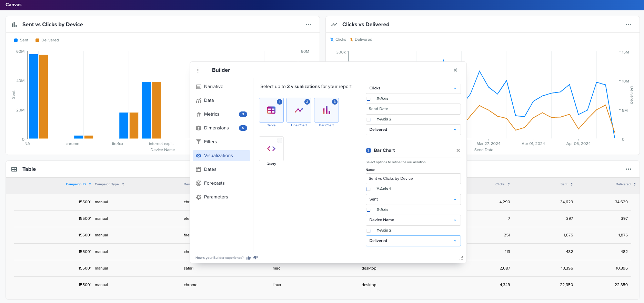
Task: Open the Device Name X-Axis dropdown
Action: [413, 220]
